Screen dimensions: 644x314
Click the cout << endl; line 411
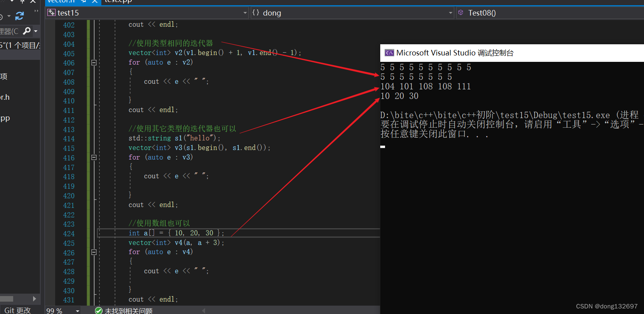tap(153, 110)
